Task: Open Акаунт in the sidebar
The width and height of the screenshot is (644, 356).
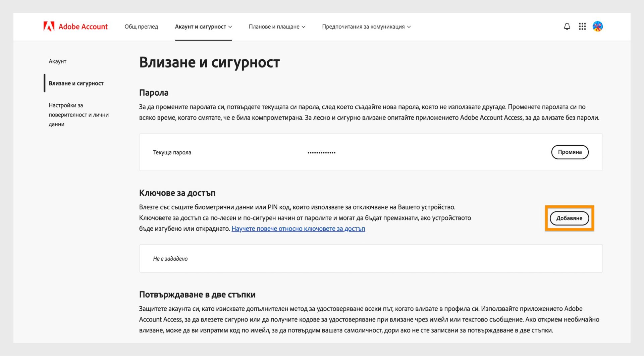Action: (57, 61)
